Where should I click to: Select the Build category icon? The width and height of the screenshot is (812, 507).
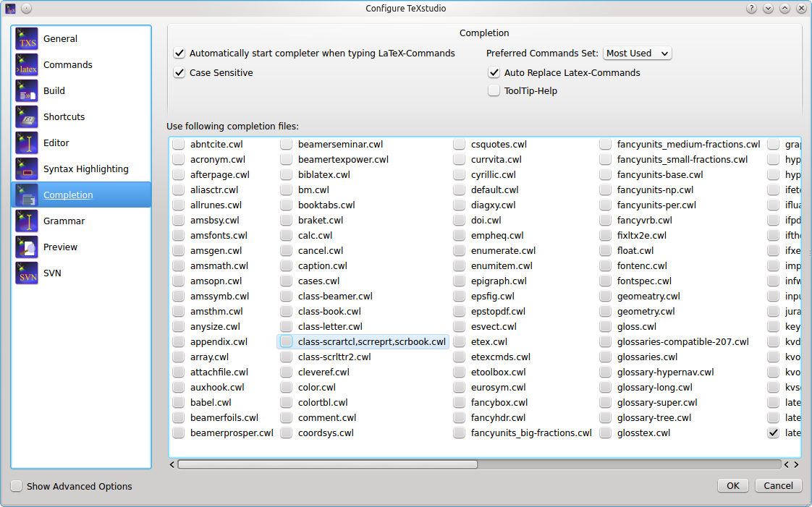coord(27,91)
